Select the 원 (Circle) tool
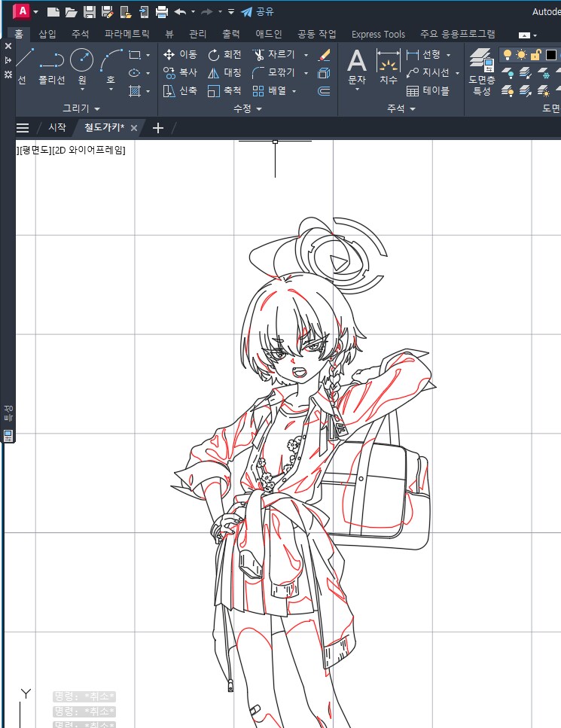This screenshot has width=561, height=728. (82, 66)
